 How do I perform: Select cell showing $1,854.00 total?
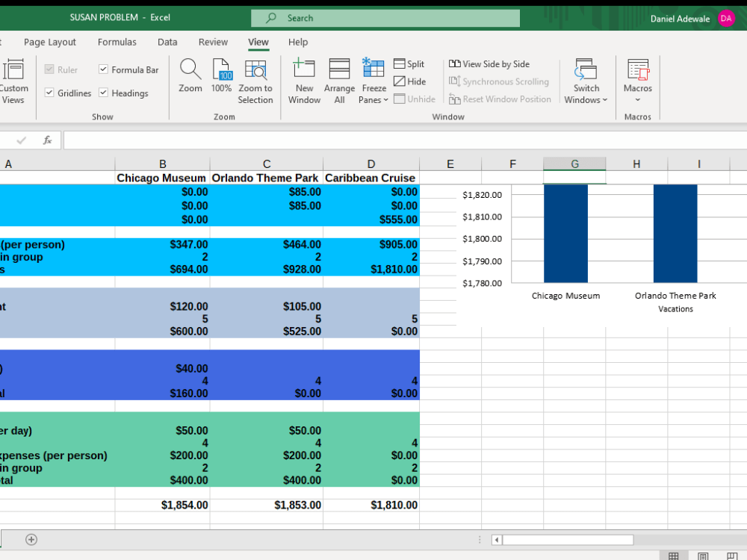(162, 505)
